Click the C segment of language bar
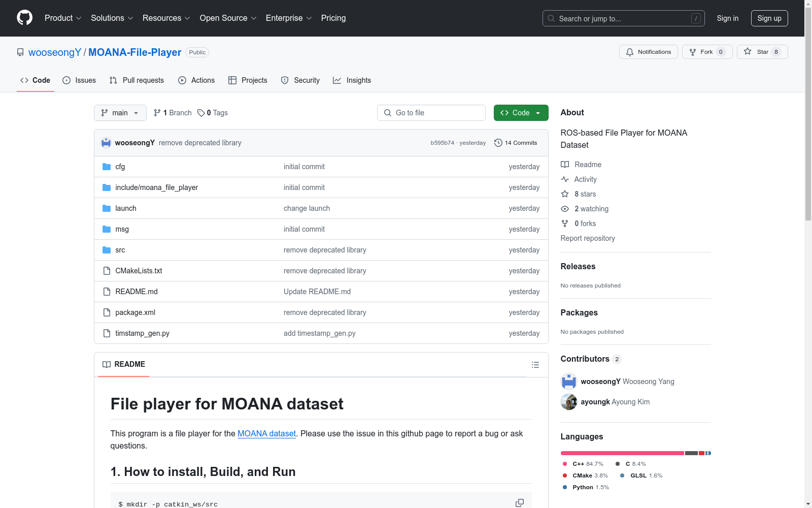The height and width of the screenshot is (508, 812). pyautogui.click(x=691, y=453)
